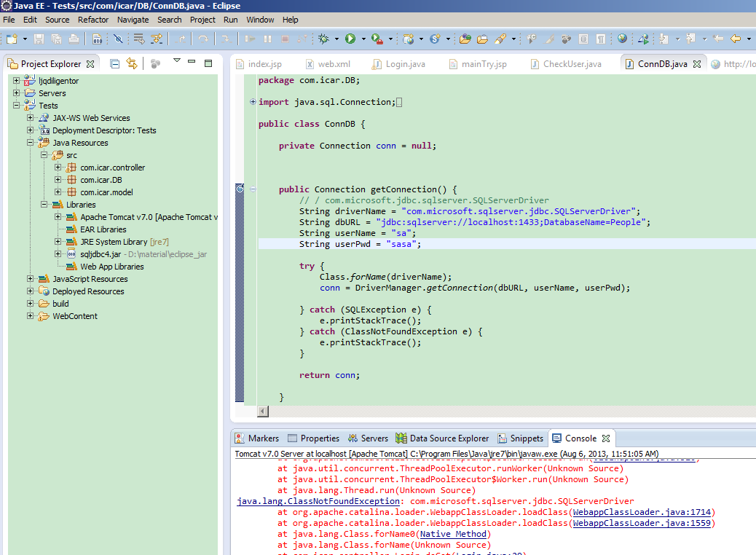Open the File menu
756x555 pixels.
click(x=9, y=20)
